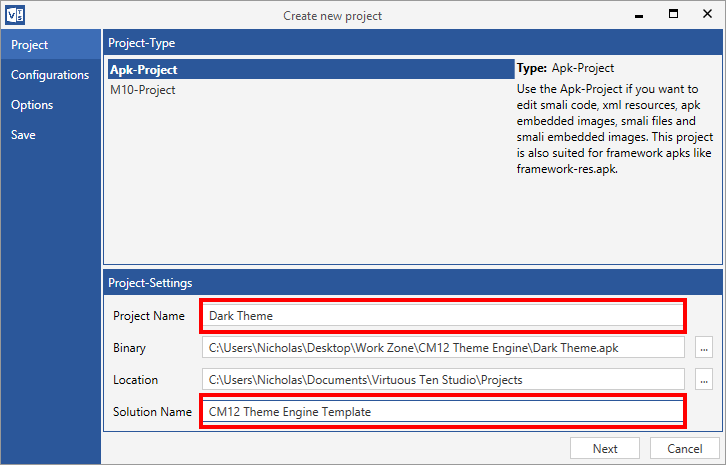Maximize the Create new project window
Viewport: 726px width, 465px height.
[x=673, y=14]
